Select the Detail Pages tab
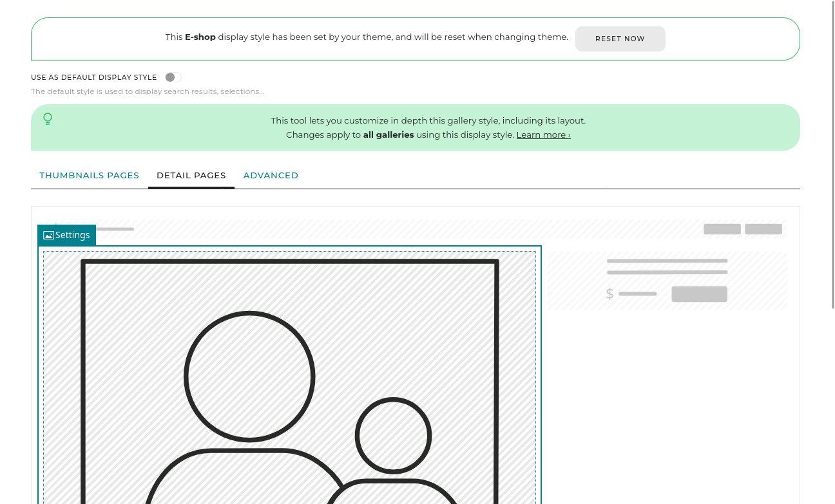The height and width of the screenshot is (504, 835). click(191, 175)
